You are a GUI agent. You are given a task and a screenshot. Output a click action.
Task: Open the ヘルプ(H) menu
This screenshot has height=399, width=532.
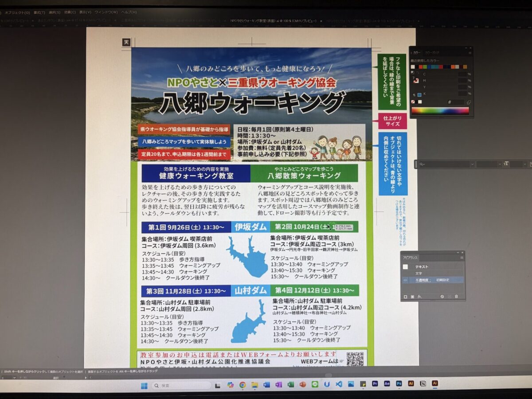coord(129,12)
